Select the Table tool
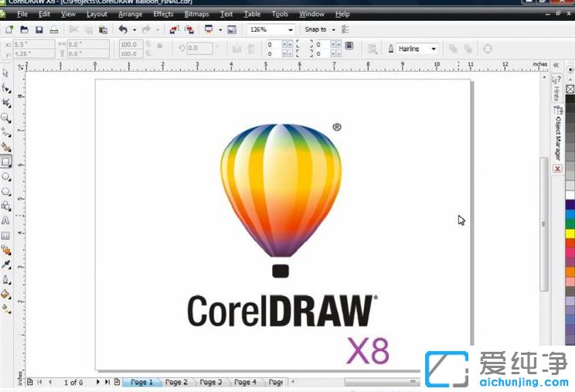 tap(5, 235)
